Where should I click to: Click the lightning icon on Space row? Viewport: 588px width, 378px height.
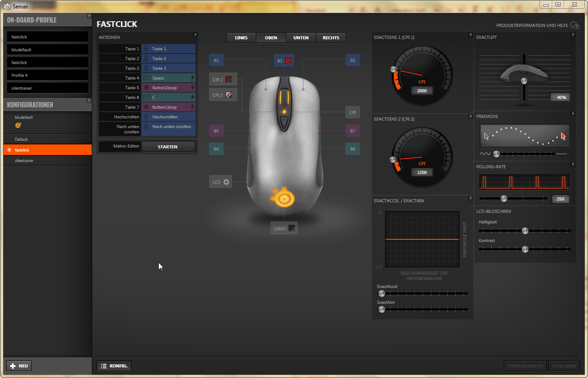click(x=192, y=78)
